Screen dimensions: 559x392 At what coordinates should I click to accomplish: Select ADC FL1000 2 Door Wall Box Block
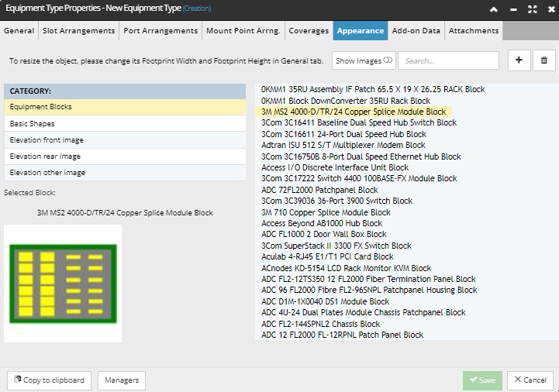[324, 235]
